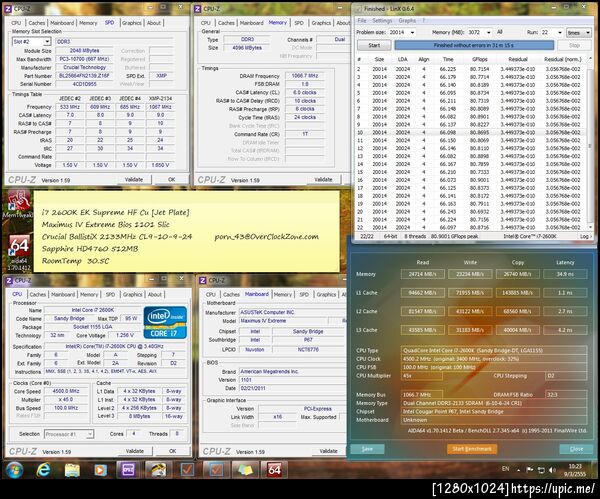Click Start button in LinX
The height and width of the screenshot is (499, 600).
[x=374, y=46]
